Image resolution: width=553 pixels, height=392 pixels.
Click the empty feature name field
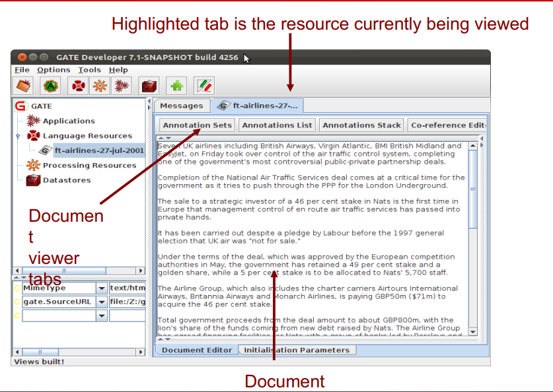[59, 315]
